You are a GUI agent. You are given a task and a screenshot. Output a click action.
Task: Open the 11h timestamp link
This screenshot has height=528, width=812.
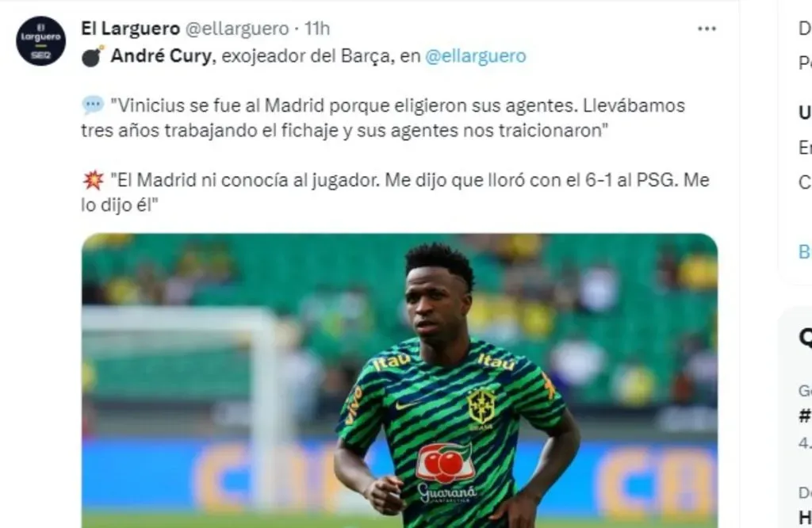tap(316, 29)
